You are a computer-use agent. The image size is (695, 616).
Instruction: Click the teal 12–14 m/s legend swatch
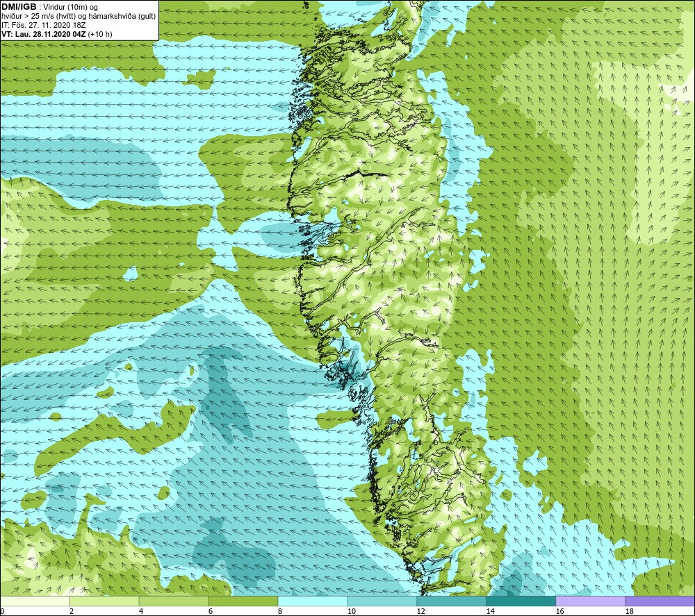[x=451, y=601]
